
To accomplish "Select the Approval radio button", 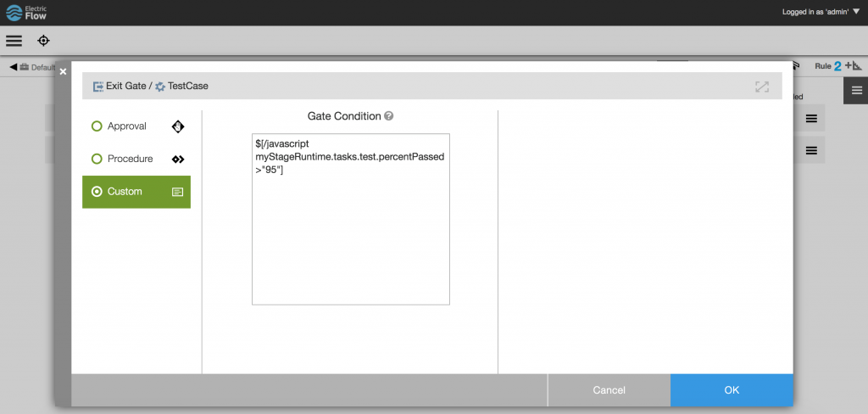I will tap(97, 126).
